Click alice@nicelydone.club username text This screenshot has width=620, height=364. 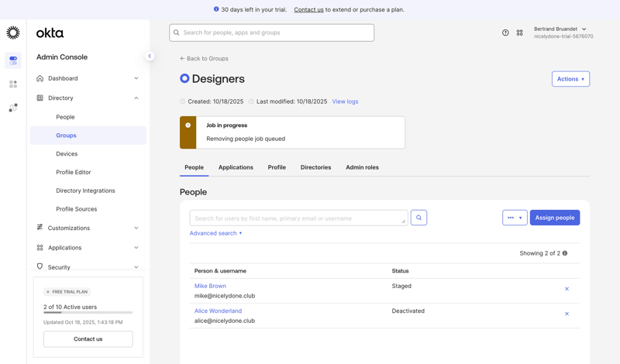225,321
